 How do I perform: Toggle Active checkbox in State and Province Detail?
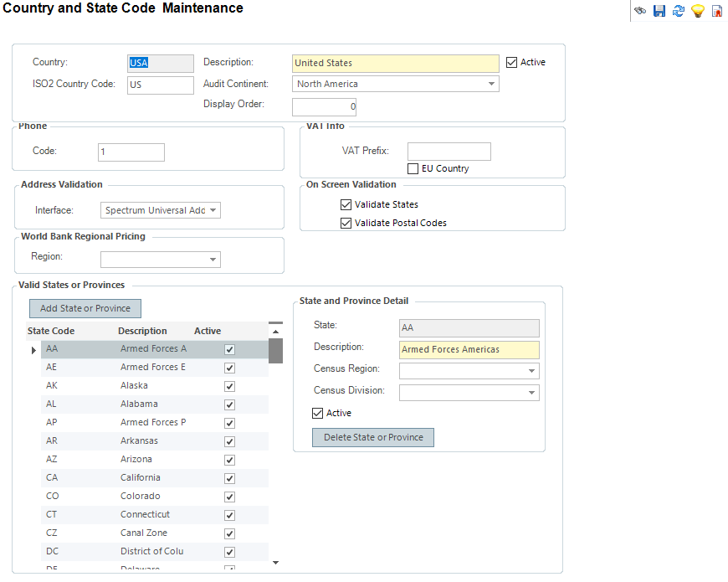[318, 414]
